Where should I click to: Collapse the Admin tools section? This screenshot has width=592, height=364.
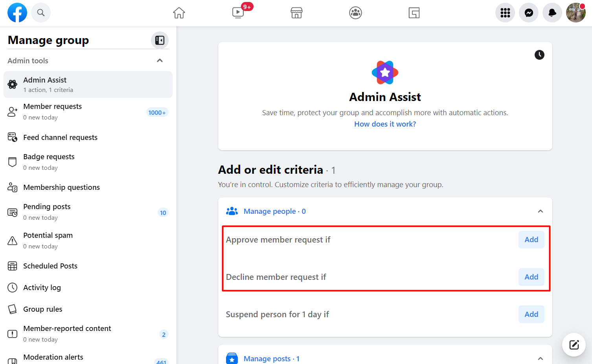(x=160, y=61)
